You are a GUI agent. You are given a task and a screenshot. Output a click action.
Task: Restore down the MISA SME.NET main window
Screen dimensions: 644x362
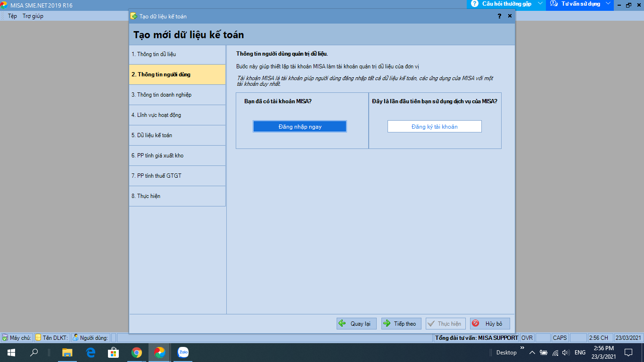[x=628, y=5]
